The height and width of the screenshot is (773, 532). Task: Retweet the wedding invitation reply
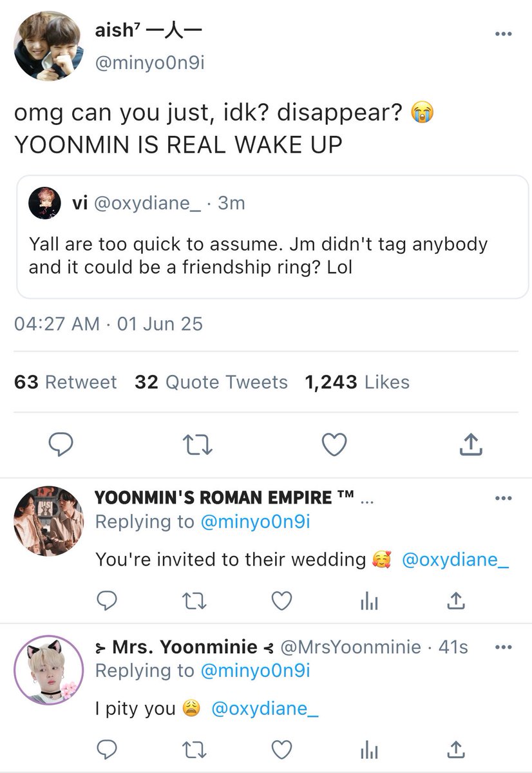coord(193,601)
